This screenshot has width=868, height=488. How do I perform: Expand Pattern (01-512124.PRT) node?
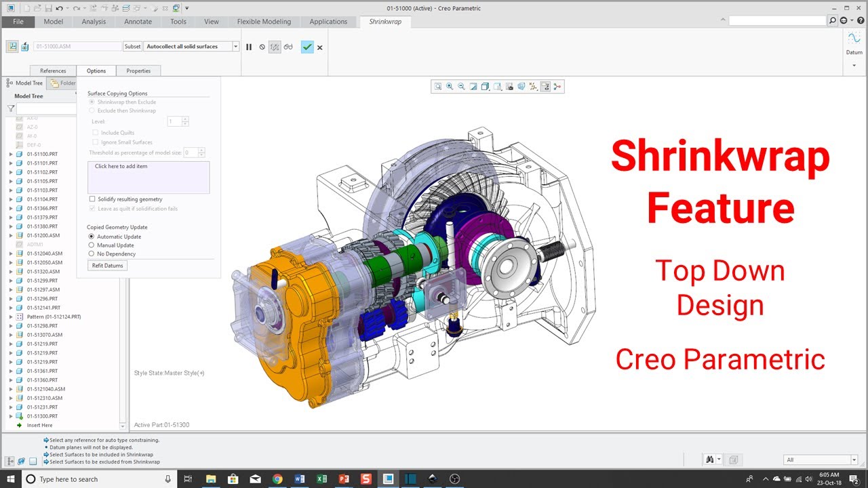click(11, 317)
